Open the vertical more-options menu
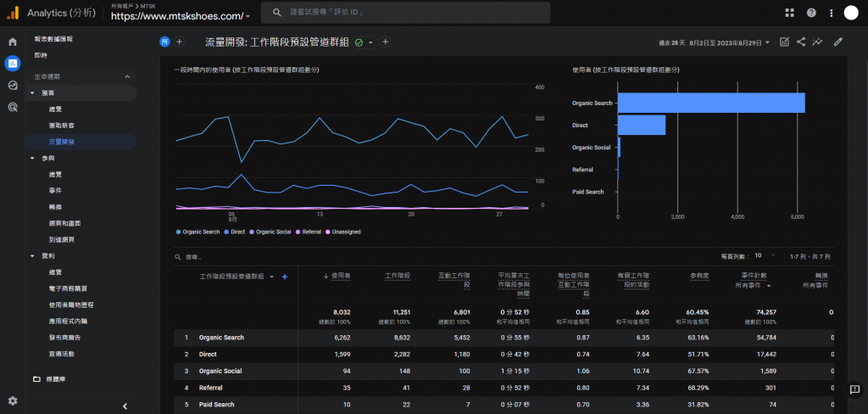 [831, 13]
